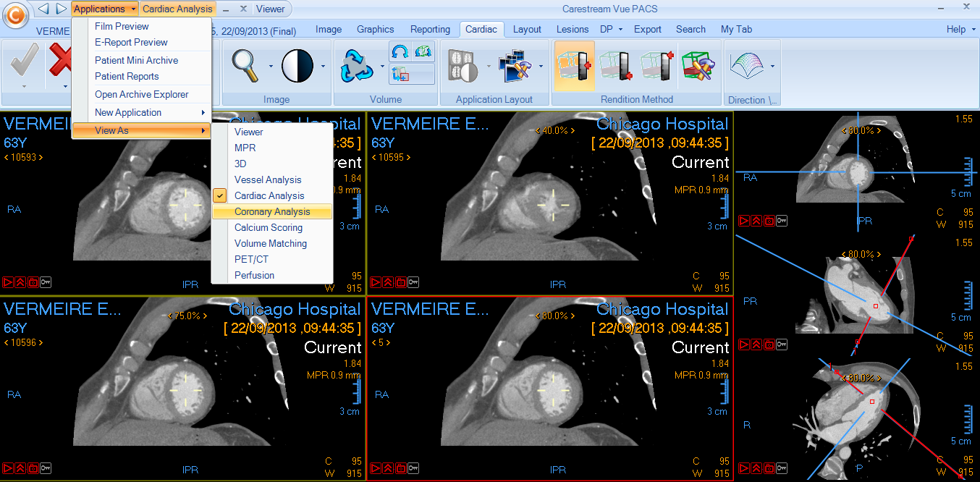Choose Film Preview from Applications menu
Viewport: 980px width, 482px height.
[142, 26]
